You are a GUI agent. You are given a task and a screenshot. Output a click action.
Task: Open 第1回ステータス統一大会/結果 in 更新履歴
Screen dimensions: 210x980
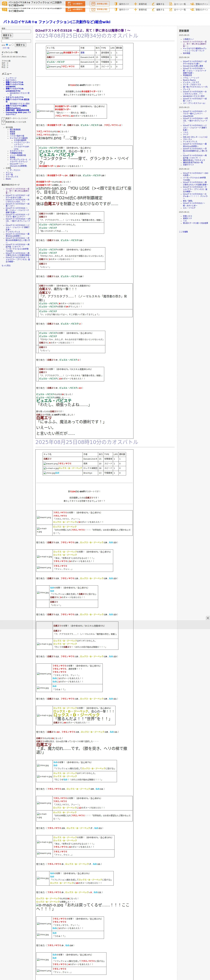[195, 223]
